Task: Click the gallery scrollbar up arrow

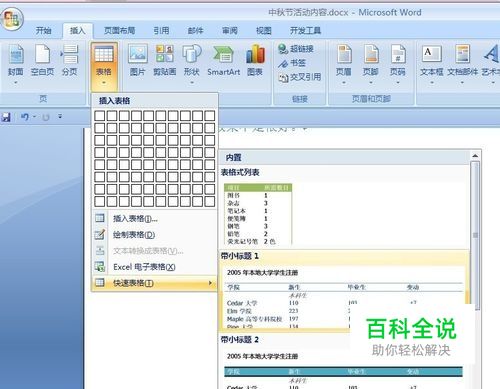Action: coord(475,156)
